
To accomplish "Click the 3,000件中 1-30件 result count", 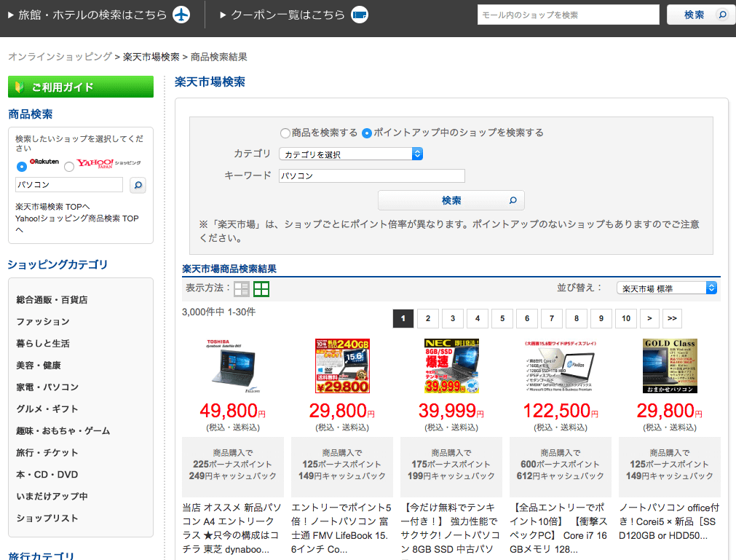I will [218, 312].
